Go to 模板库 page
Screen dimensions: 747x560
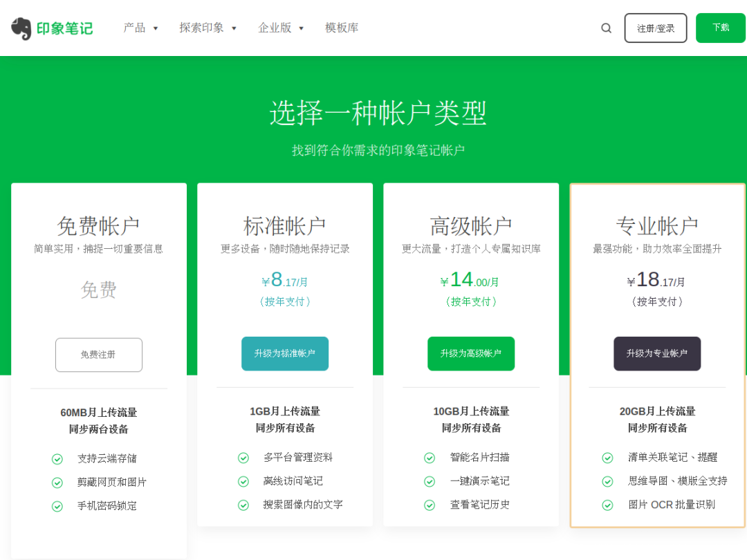(342, 28)
